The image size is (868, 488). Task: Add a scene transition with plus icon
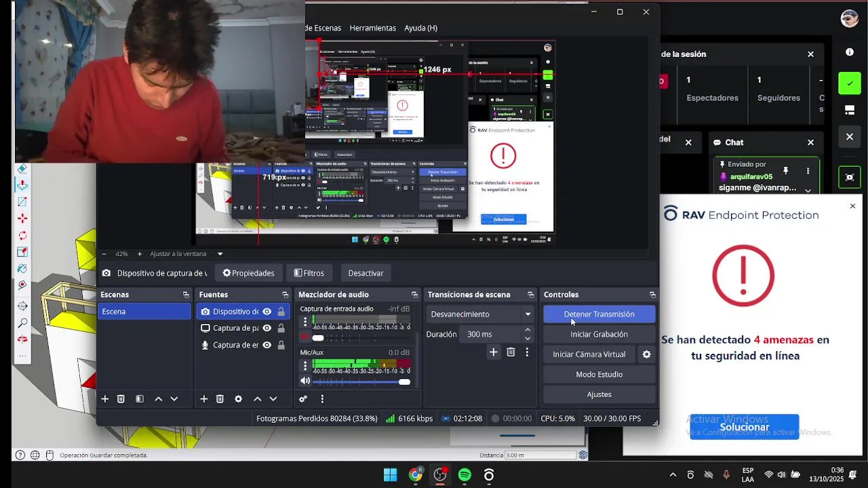[x=494, y=352]
